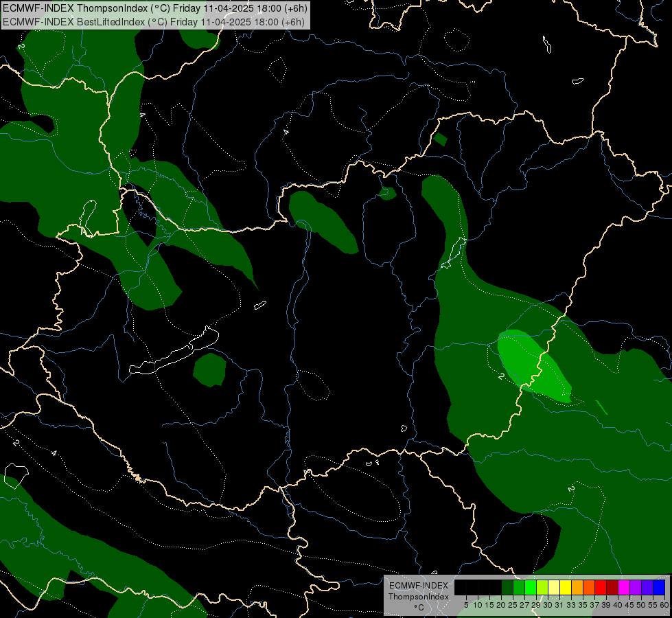672x618 pixels.
Task: Click the ThompsonIndex title line at top
Action: [x=154, y=8]
